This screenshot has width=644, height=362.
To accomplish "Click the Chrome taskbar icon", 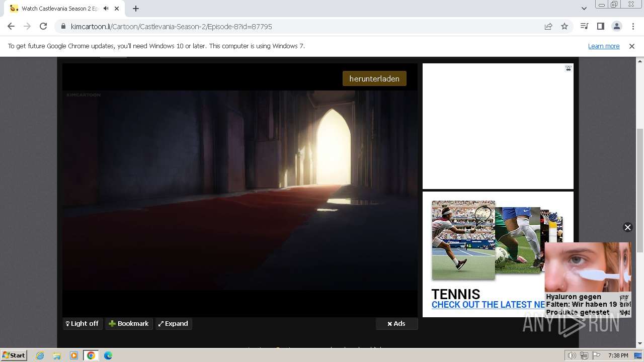I will coord(91,355).
